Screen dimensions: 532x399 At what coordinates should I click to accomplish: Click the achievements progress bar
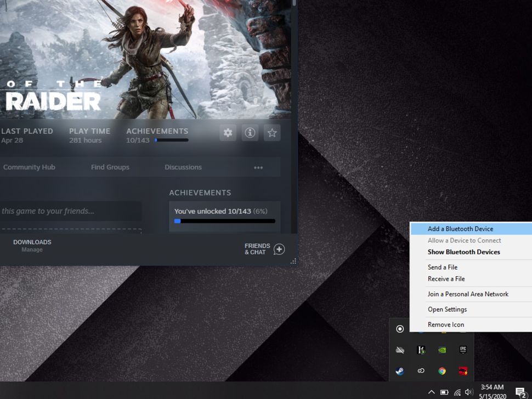click(225, 221)
